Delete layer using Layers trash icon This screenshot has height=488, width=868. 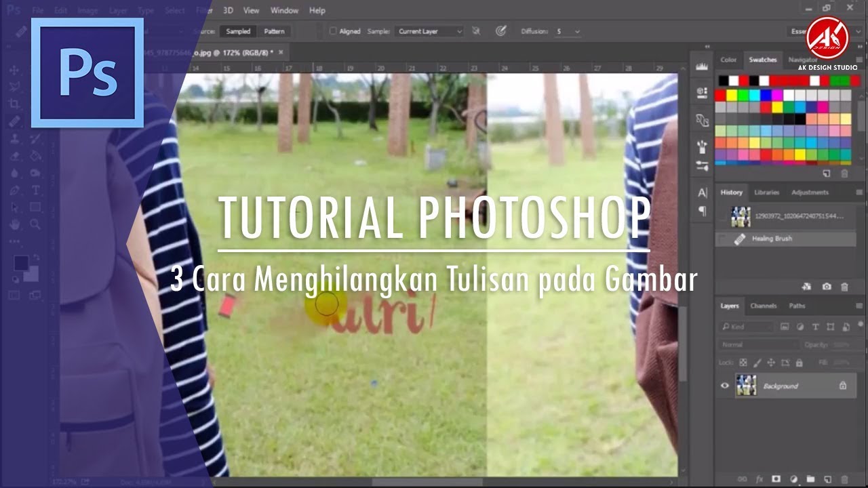[x=844, y=479]
